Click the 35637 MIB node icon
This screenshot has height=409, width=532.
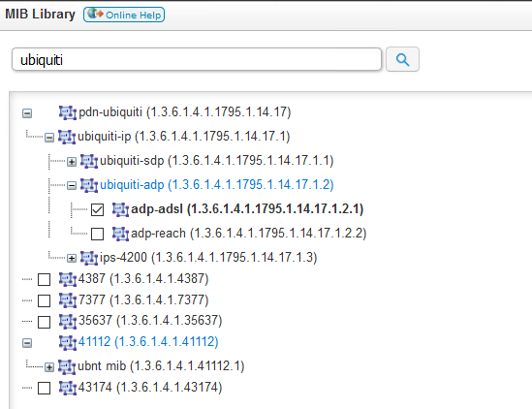point(68,322)
